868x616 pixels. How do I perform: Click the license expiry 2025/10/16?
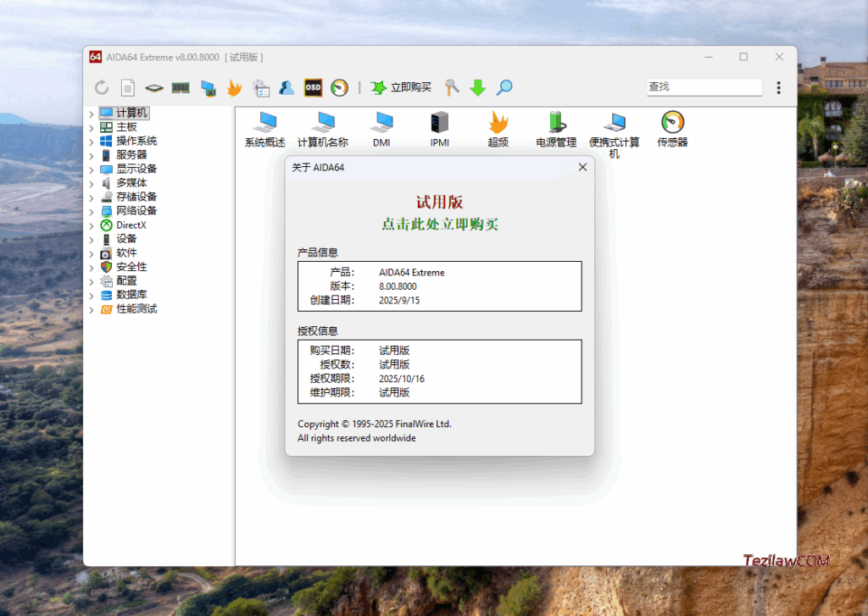tap(401, 379)
